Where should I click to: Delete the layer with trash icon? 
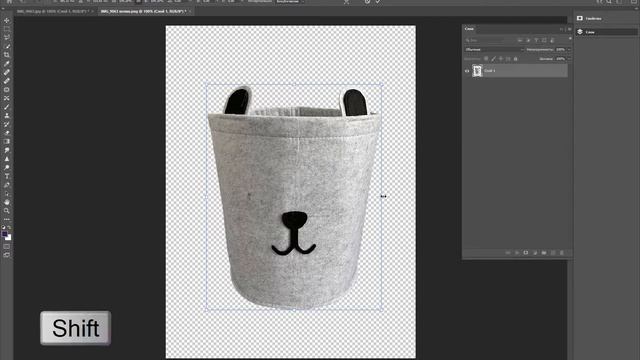point(562,253)
